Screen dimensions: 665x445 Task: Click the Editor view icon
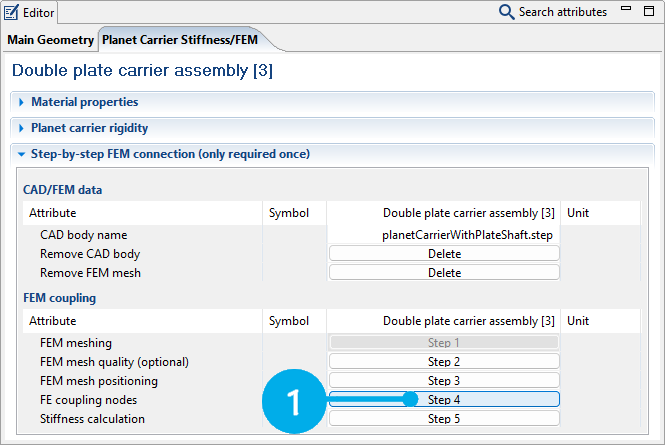(11, 12)
